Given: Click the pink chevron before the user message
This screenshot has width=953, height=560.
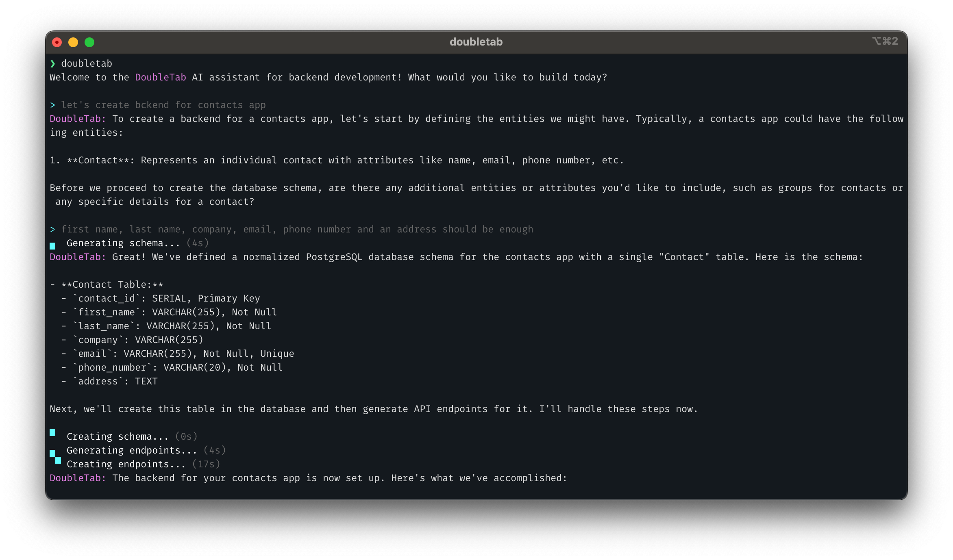Looking at the screenshot, I should [53, 104].
